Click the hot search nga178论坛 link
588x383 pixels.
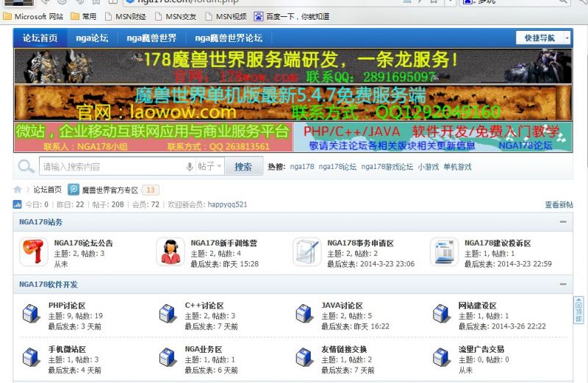[x=337, y=167]
